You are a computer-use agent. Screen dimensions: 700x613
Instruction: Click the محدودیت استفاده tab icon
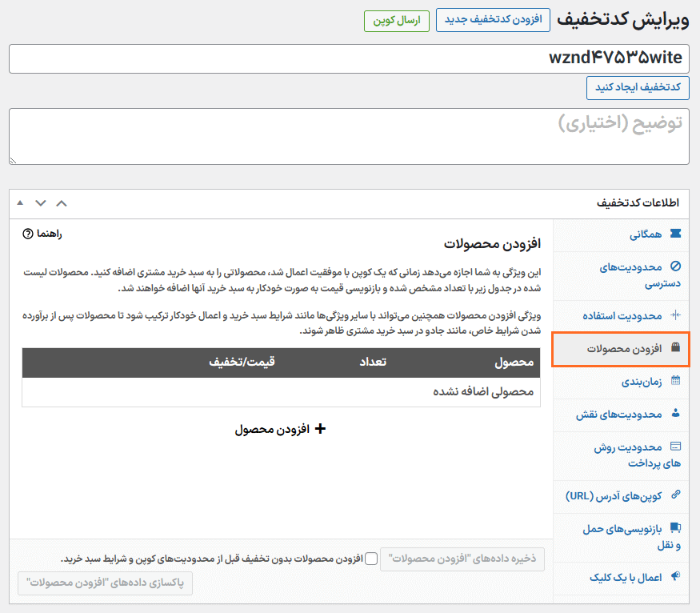click(x=676, y=315)
